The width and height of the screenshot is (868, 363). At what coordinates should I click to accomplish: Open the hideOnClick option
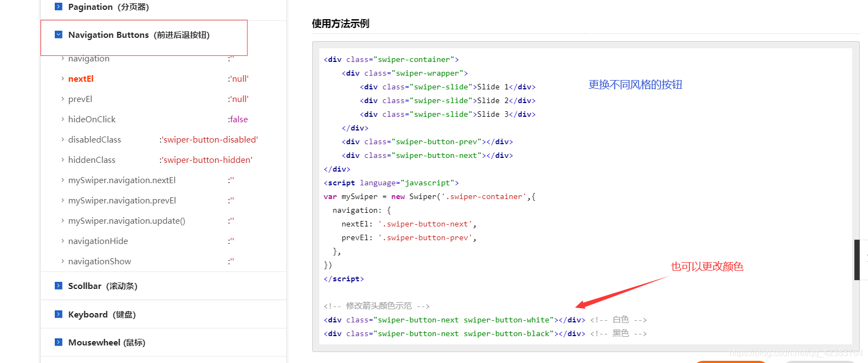click(x=91, y=119)
